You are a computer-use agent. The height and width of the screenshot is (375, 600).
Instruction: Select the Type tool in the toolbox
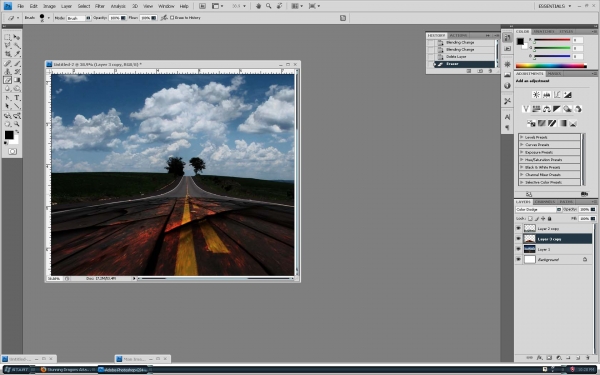[17, 98]
